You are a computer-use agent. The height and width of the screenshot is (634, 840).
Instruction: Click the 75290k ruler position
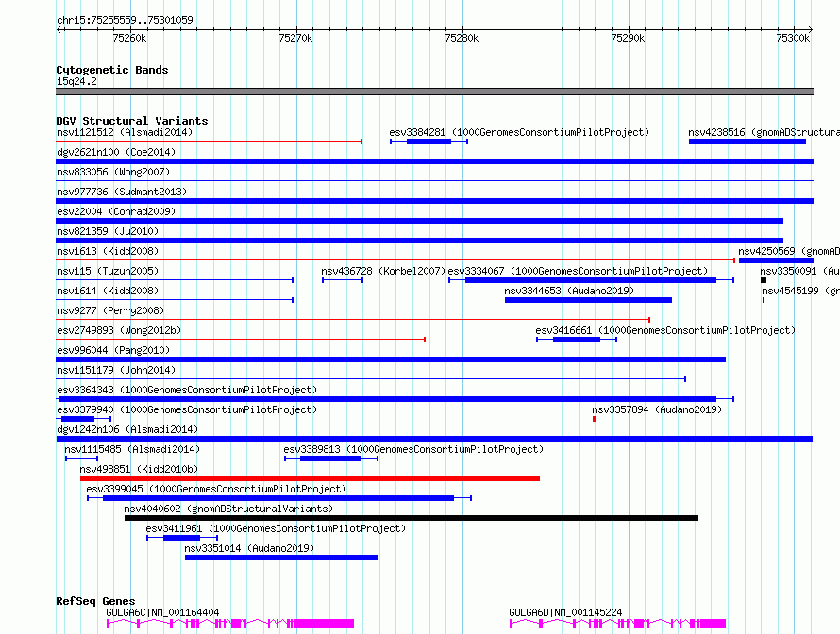pyautogui.click(x=628, y=38)
